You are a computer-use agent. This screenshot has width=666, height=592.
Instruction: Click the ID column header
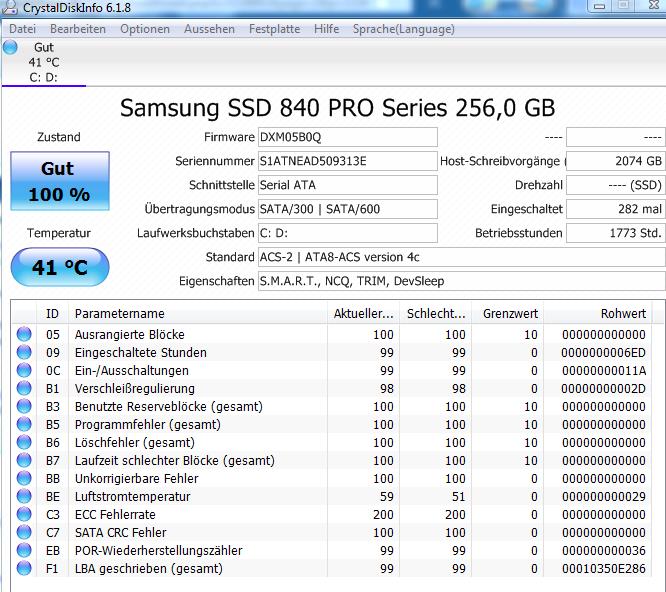click(x=52, y=313)
